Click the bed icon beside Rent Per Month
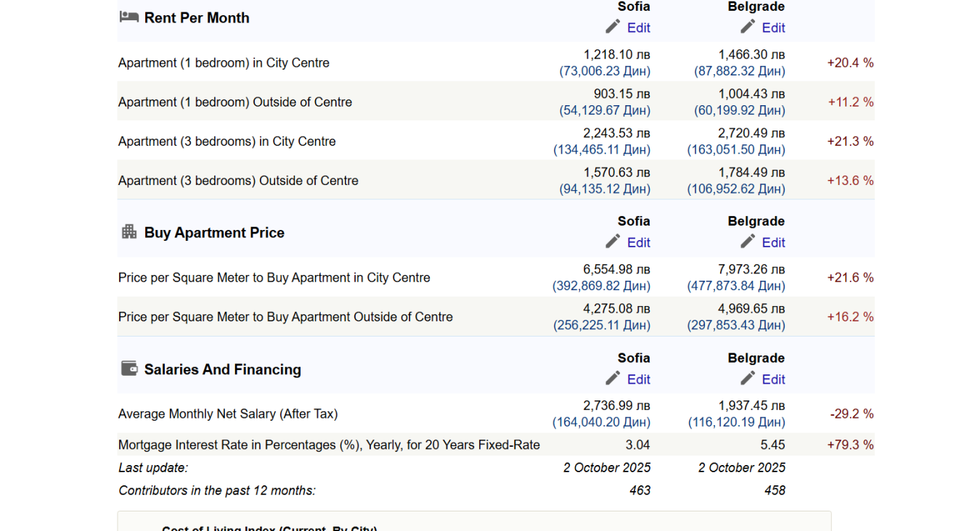The width and height of the screenshot is (980, 531). [x=128, y=17]
